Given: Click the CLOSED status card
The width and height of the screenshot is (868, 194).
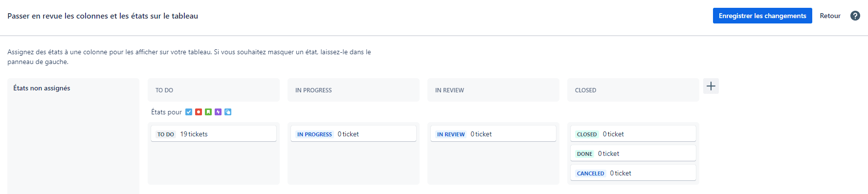Looking at the screenshot, I should coord(633,134).
